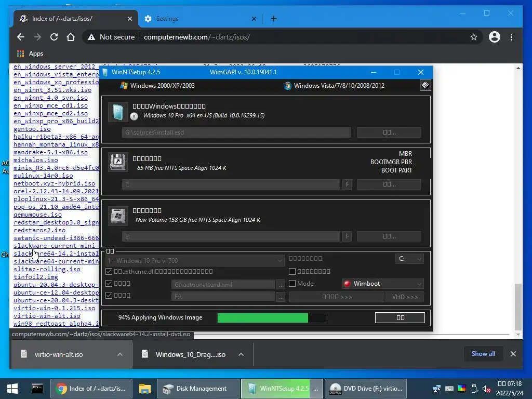Enable the Mode checkbox
Screen dimensions: 532x399
click(292, 283)
